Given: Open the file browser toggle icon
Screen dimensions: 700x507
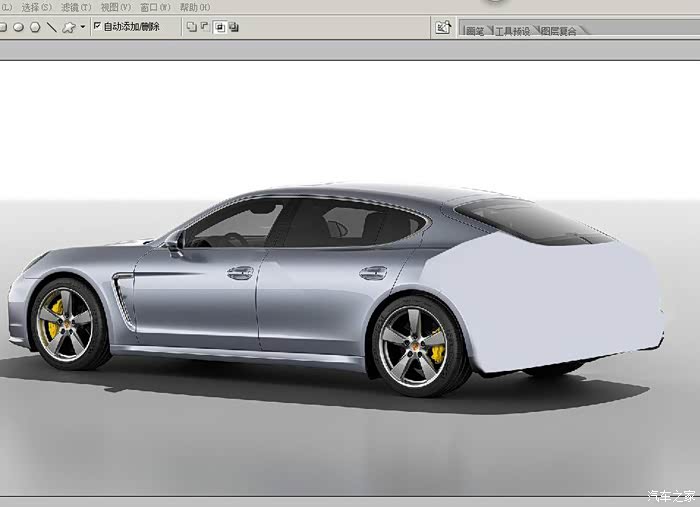Looking at the screenshot, I should [443, 28].
